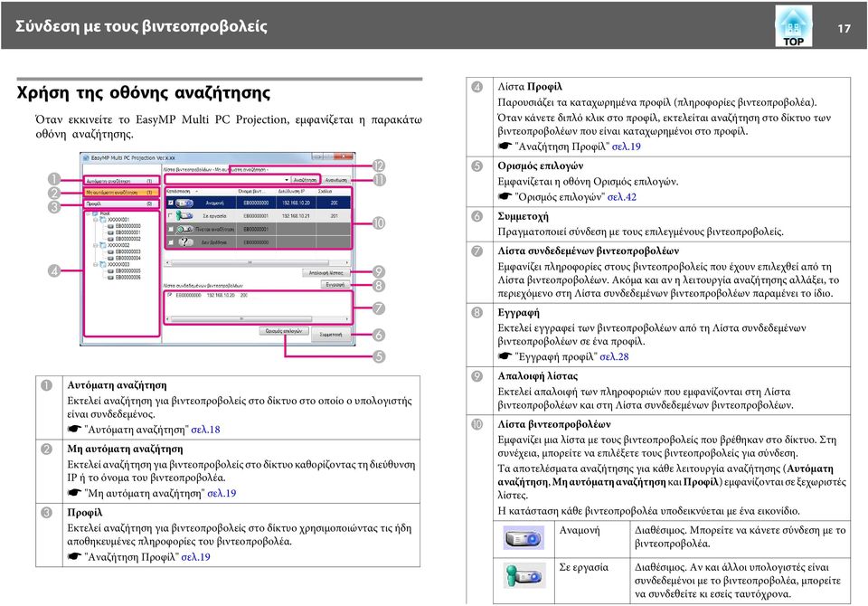Click the Σε εργασία status icon in the list row
Screen dimensions: 868x606
coord(184,215)
